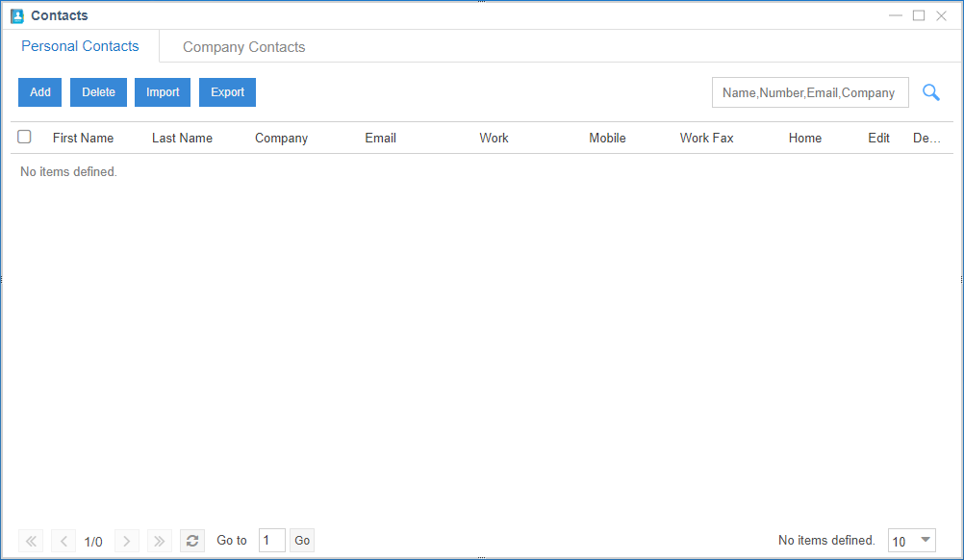
Task: Switch to Company Contacts tab
Action: pos(243,47)
